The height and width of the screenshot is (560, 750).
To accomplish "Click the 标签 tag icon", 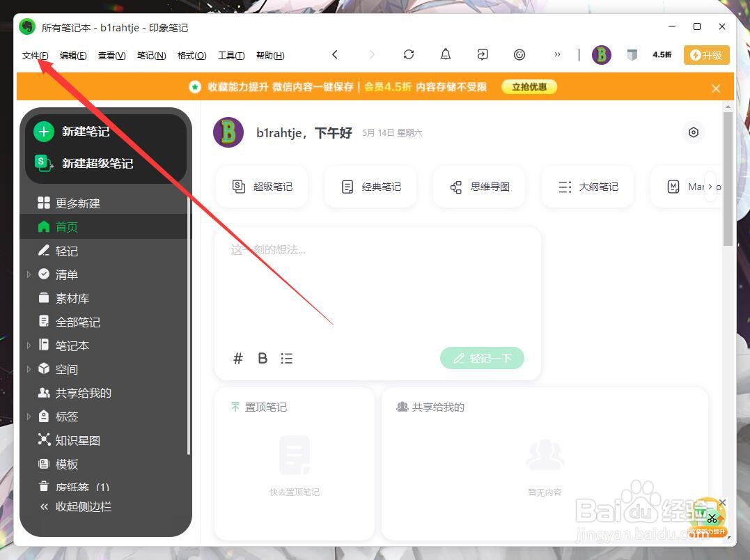I will coord(44,416).
